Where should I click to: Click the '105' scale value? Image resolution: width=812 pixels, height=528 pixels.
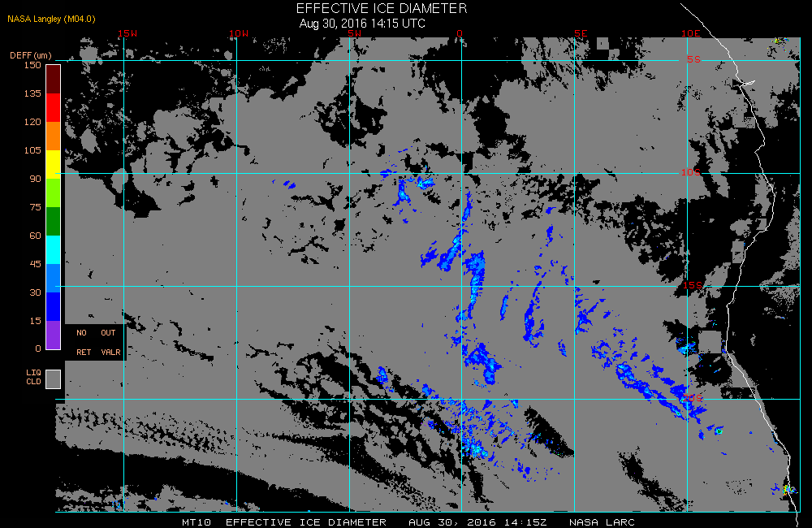[x=32, y=150]
